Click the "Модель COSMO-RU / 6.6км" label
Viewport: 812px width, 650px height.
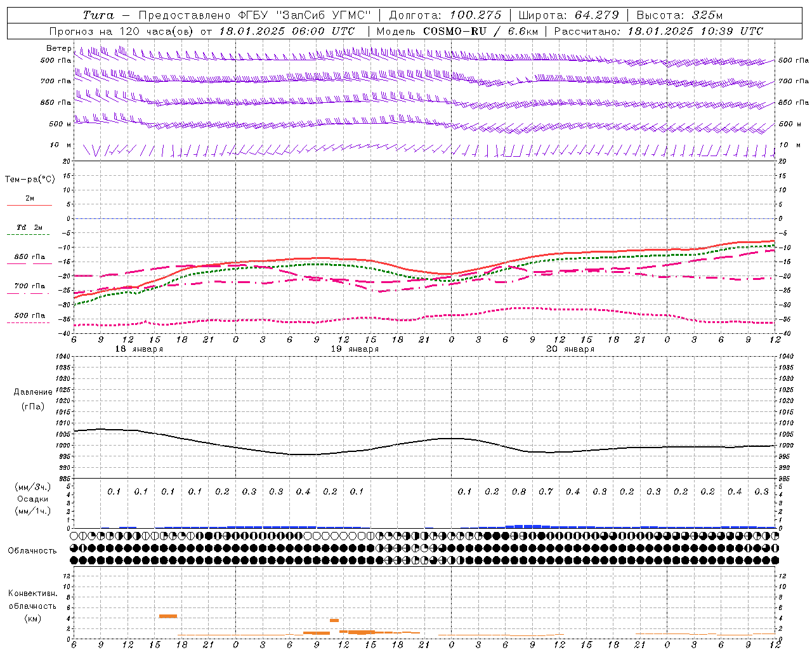click(x=456, y=31)
